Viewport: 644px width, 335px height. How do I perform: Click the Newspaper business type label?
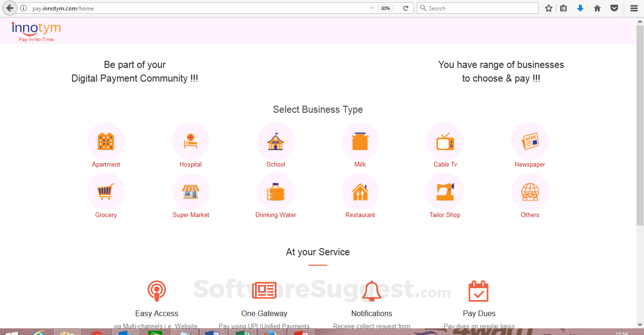click(x=529, y=164)
